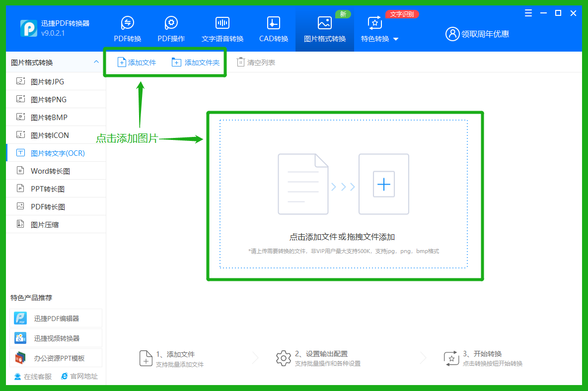Select 图片转BMP in sidebar
Image resolution: width=588 pixels, height=391 pixels.
coord(56,117)
